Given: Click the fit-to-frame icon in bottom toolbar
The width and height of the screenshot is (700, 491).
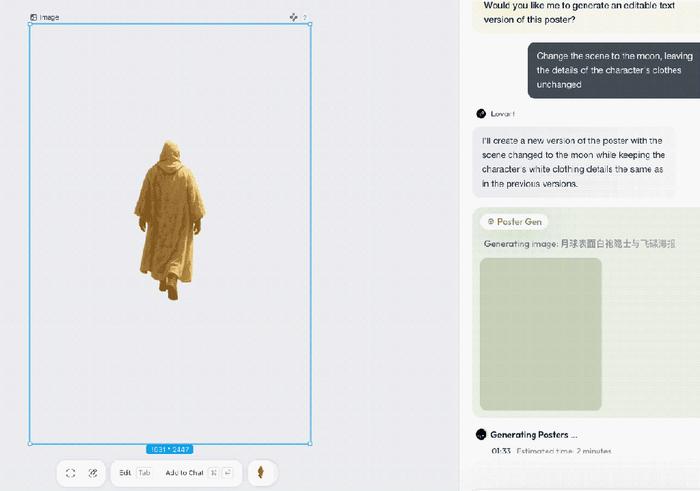Looking at the screenshot, I should (71, 473).
